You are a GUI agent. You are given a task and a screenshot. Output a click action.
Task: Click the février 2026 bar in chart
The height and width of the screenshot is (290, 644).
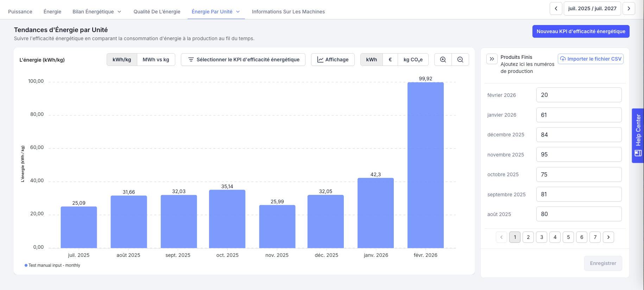coord(425,165)
